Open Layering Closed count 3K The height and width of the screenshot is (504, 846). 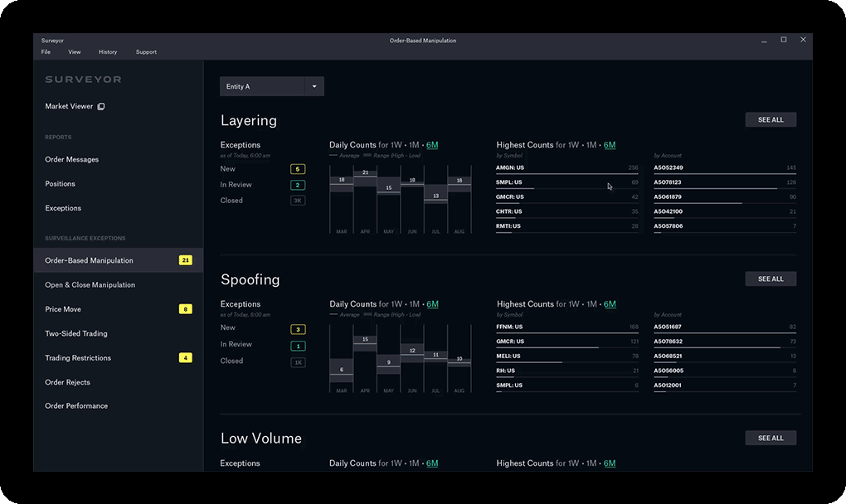click(298, 201)
